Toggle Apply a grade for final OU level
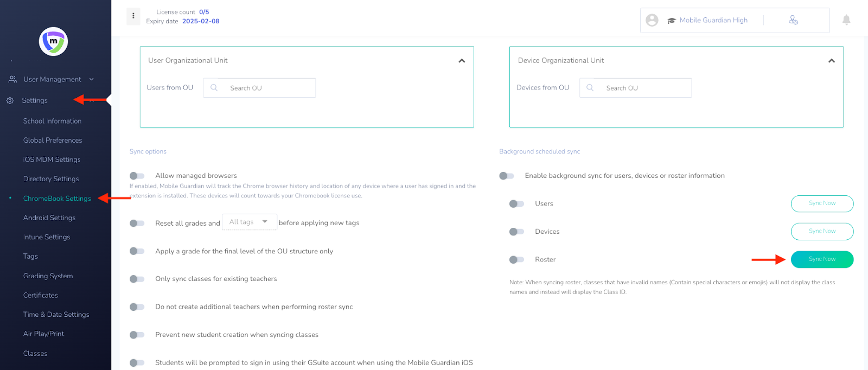Screen dimensions: 868x370 click(x=137, y=251)
